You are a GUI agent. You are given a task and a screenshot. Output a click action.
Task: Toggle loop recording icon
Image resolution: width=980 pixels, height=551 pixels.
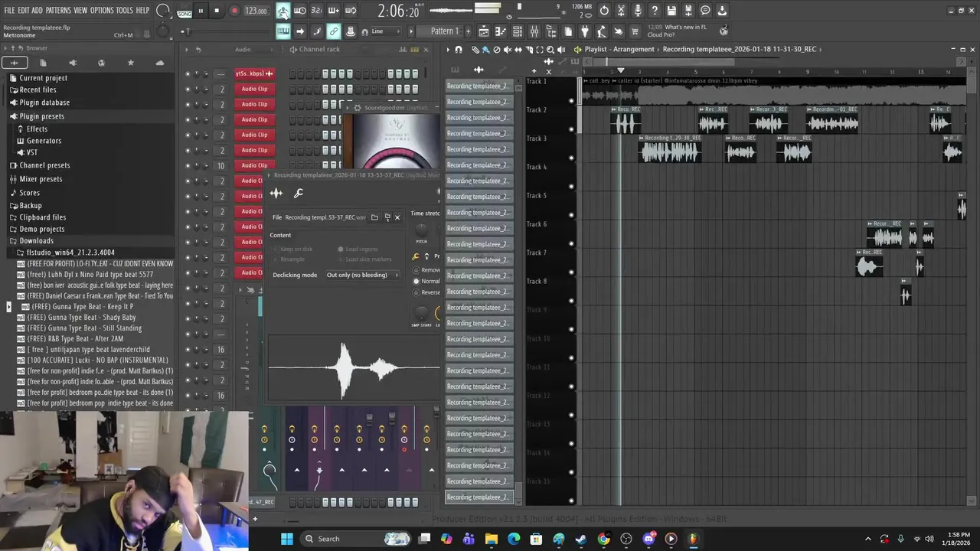[351, 11]
